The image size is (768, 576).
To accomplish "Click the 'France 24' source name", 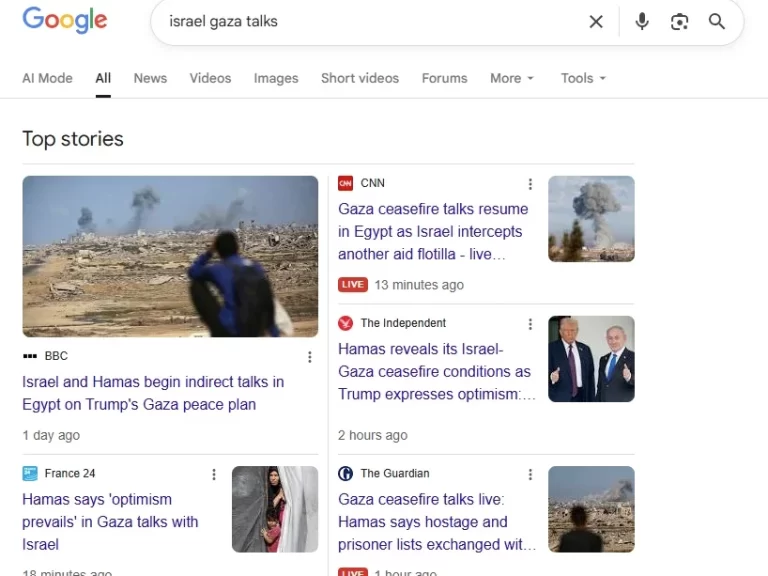I will (x=70, y=474).
